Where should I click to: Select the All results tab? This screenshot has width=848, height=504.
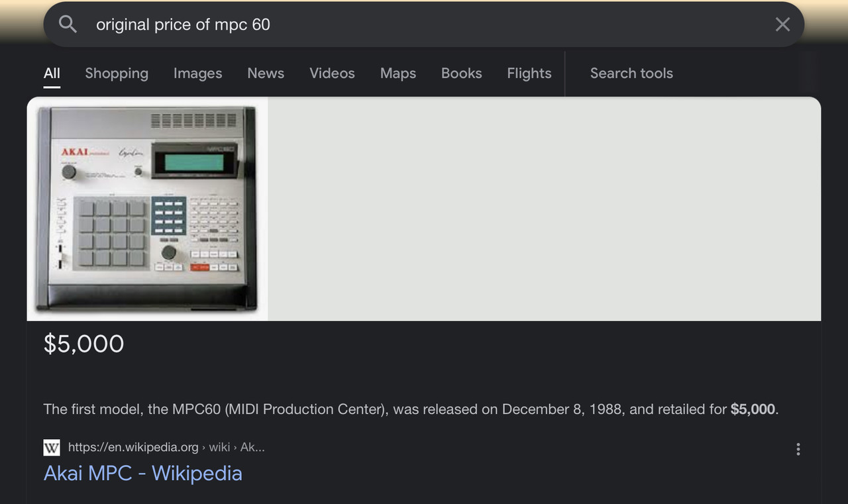[x=52, y=74]
